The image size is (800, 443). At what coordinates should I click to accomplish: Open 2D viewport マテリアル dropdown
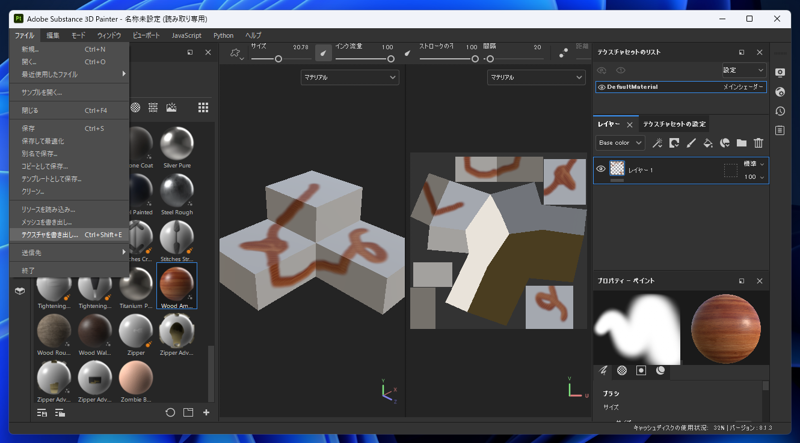click(x=536, y=78)
